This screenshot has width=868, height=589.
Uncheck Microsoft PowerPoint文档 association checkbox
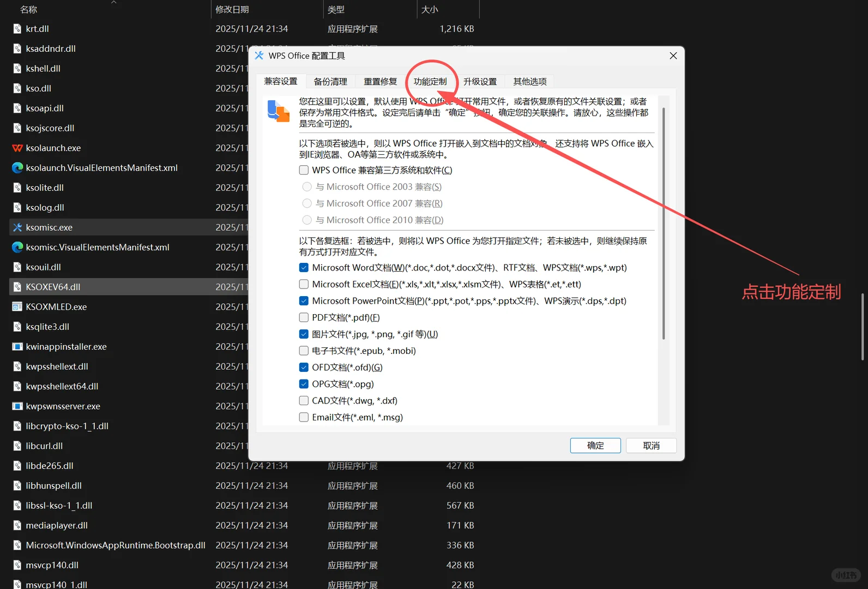pyautogui.click(x=304, y=301)
